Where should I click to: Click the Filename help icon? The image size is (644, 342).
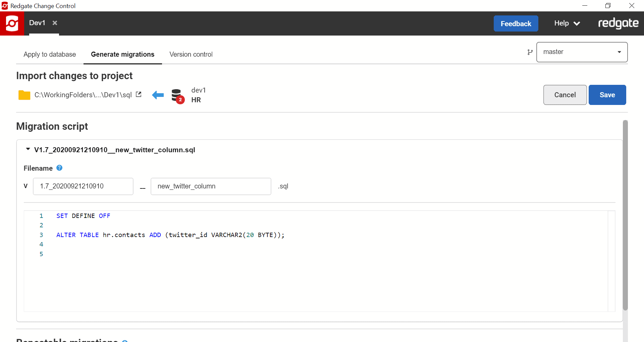[59, 168]
